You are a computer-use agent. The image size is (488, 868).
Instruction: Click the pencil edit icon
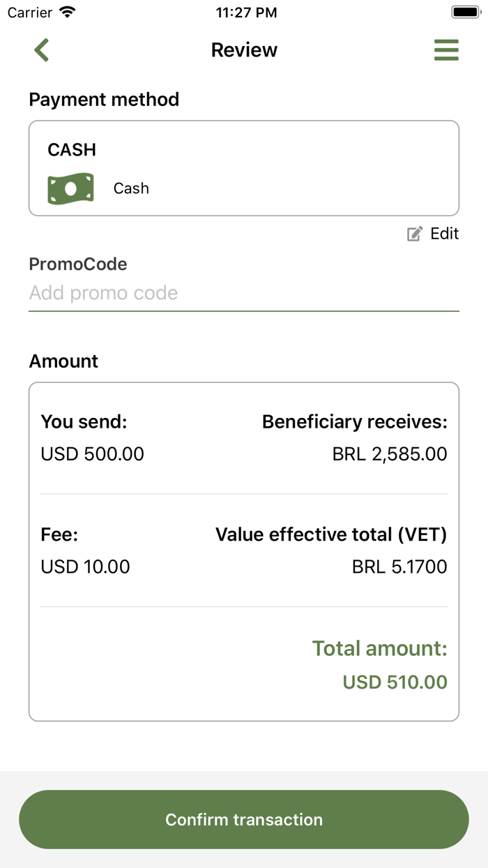tap(415, 234)
